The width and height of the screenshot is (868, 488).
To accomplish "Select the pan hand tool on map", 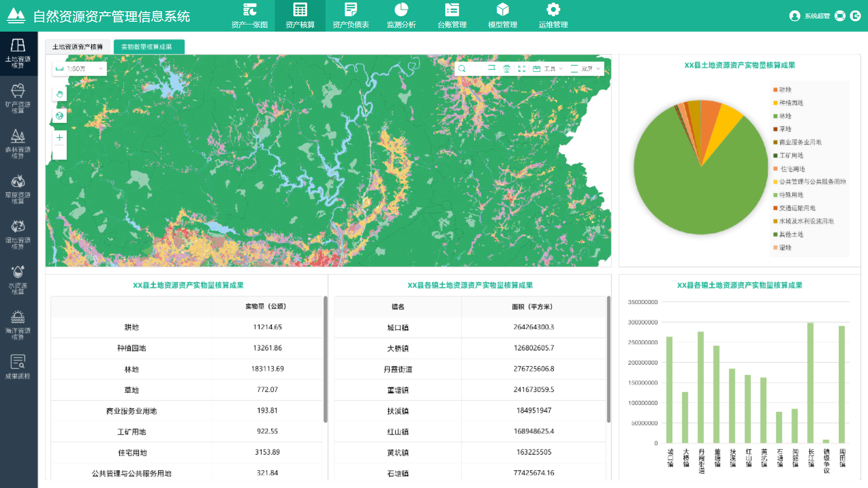I will [60, 94].
